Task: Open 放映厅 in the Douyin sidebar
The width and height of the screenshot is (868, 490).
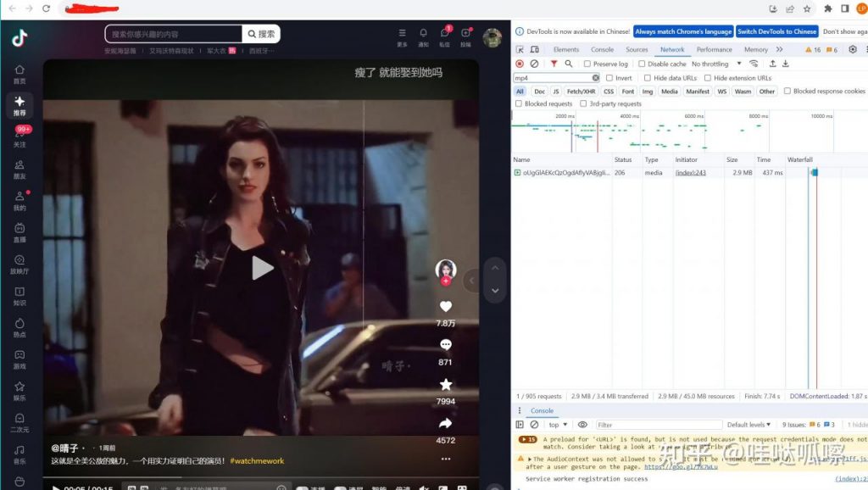Action: point(19,264)
